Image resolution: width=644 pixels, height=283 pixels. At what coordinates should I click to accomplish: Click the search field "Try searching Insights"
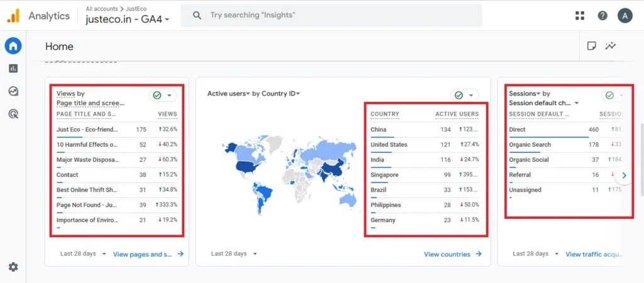coord(331,16)
